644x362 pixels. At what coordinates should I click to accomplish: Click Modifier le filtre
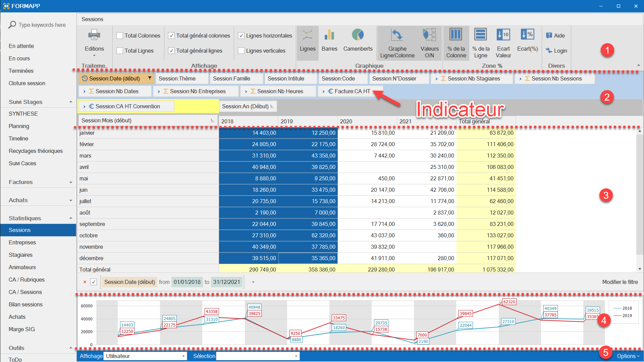pos(620,282)
